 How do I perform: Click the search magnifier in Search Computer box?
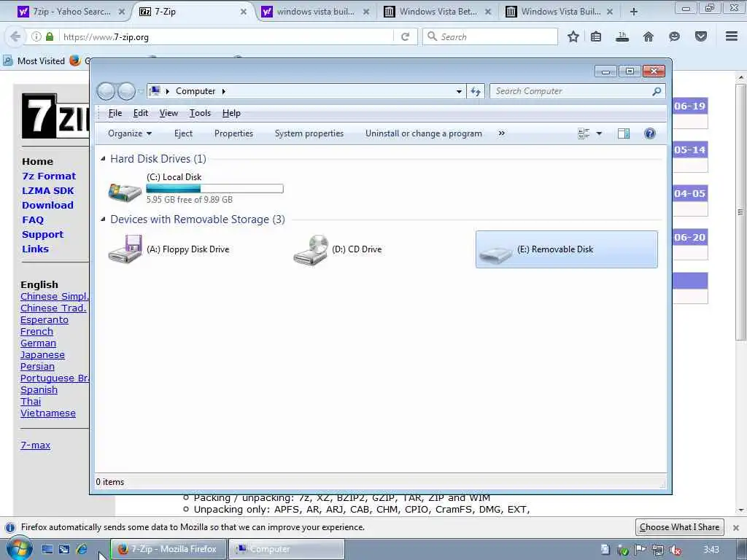pos(657,91)
